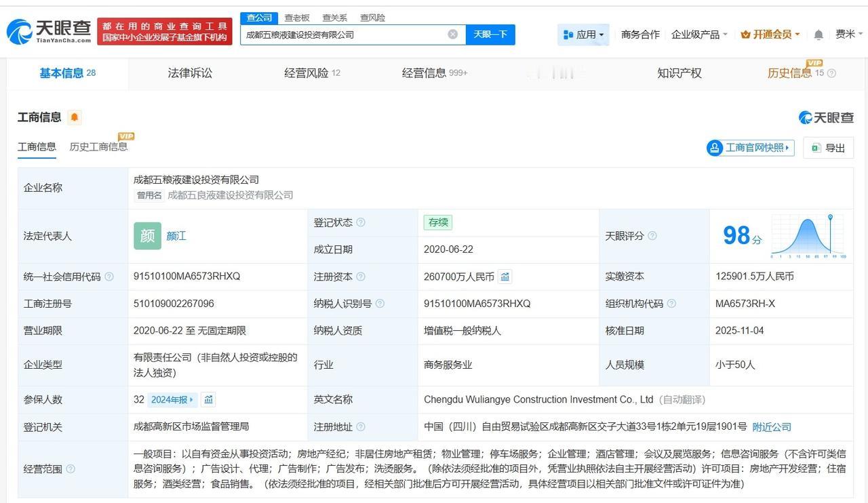Click help icon next to 经营范围
The height and width of the screenshot is (503, 868).
click(71, 469)
